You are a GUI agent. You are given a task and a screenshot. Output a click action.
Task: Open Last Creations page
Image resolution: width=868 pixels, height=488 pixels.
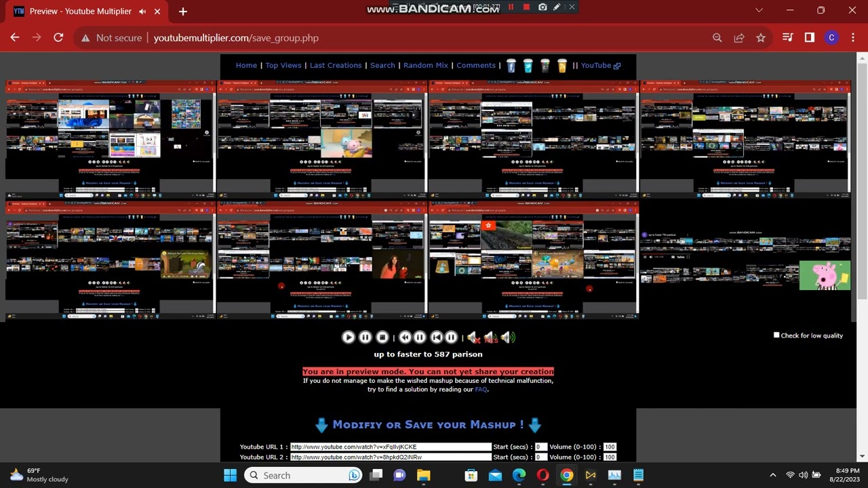(336, 65)
